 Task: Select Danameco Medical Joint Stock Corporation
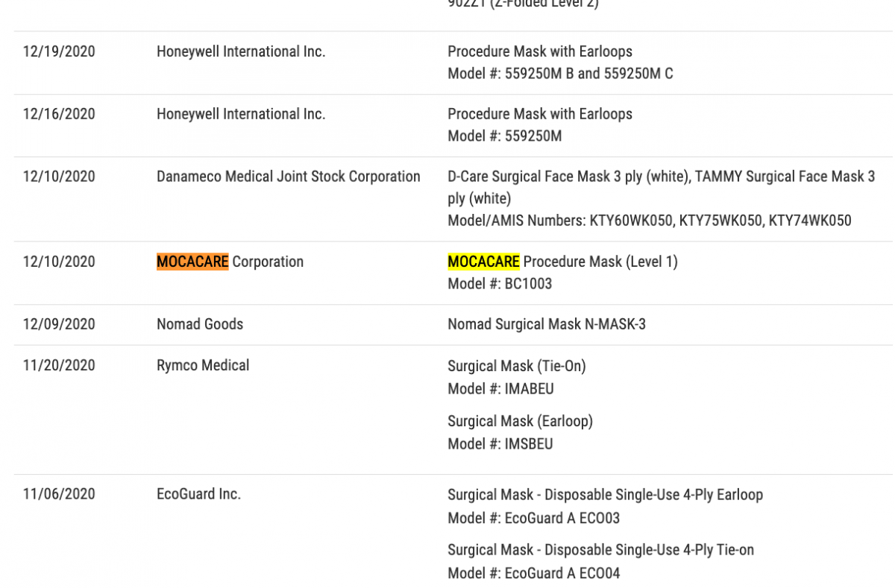coord(289,177)
